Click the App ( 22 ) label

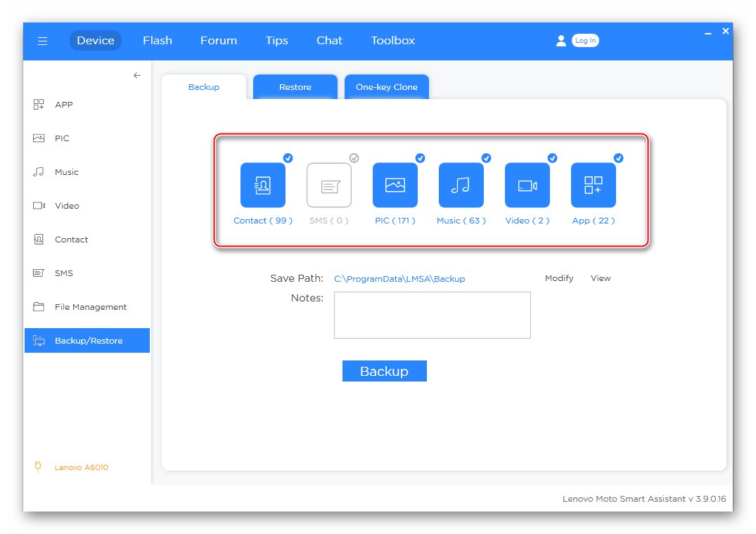[x=593, y=221]
